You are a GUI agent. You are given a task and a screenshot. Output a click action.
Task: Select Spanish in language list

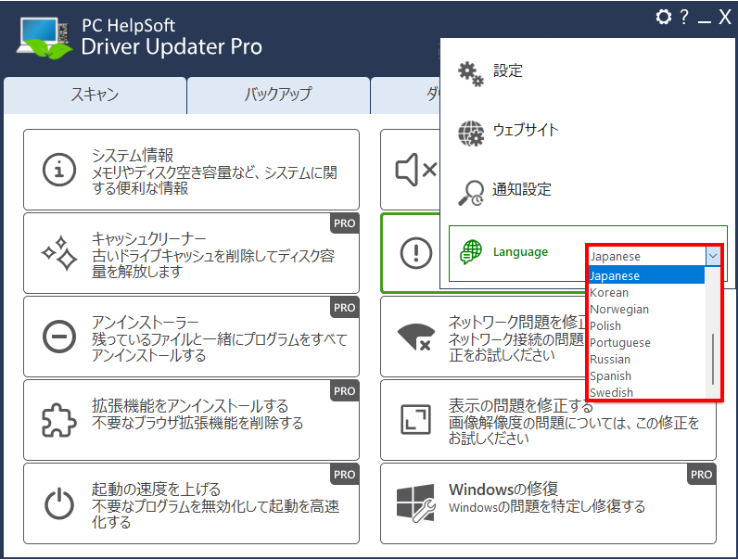tap(647, 376)
